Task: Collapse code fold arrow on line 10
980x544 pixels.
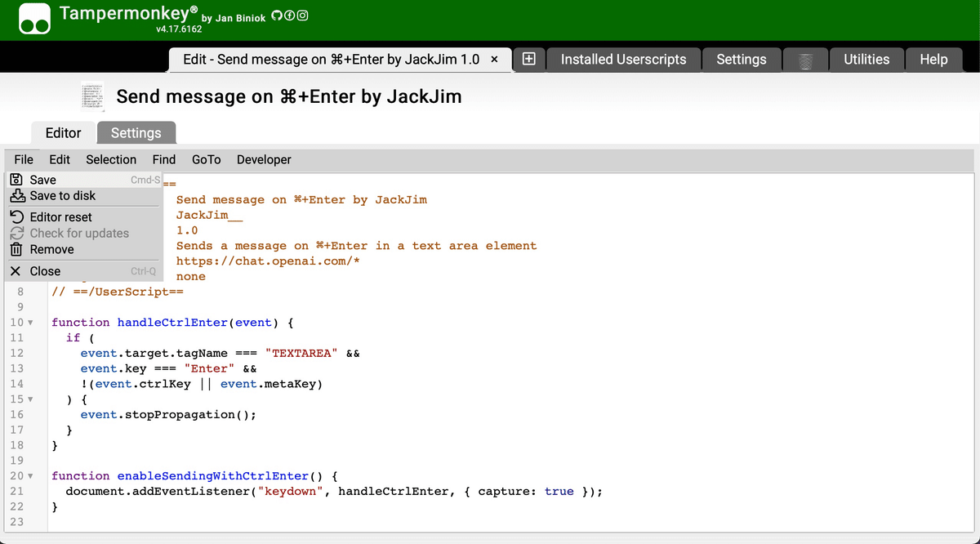Action: (x=30, y=323)
